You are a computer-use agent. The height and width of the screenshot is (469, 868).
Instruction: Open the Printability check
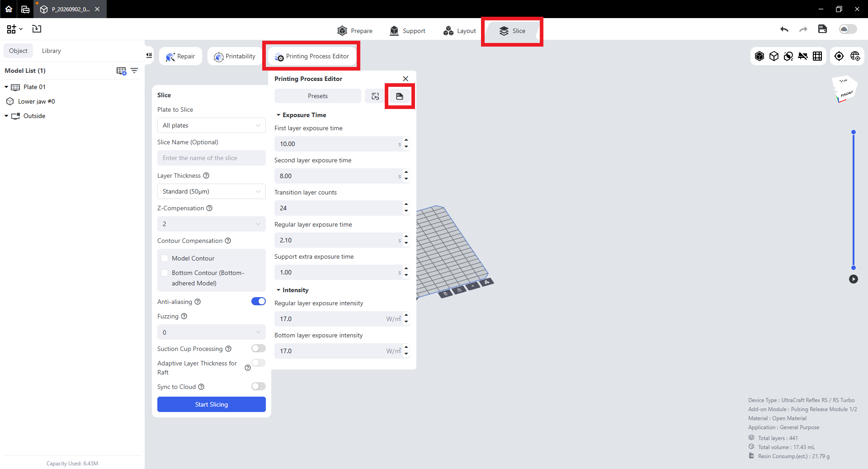(235, 56)
